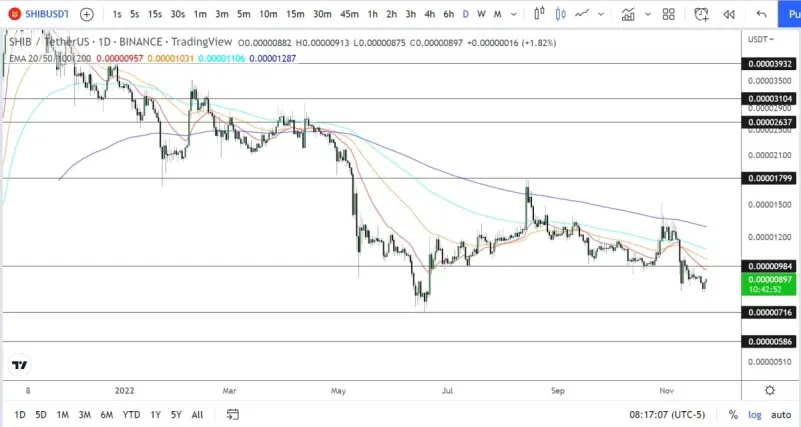Create an alert with the alarm clock icon

pos(701,14)
